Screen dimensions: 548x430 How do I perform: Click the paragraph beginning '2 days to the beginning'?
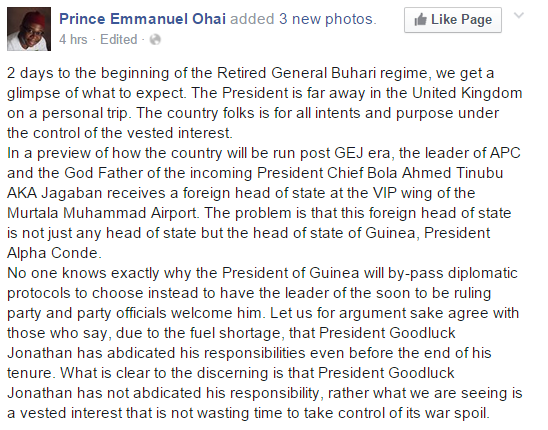(x=265, y=103)
